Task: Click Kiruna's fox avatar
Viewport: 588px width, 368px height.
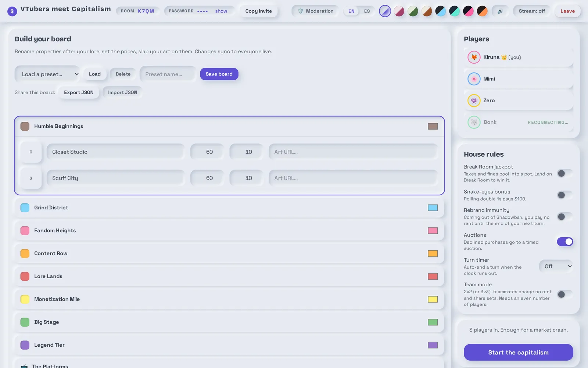Action: coord(474,57)
